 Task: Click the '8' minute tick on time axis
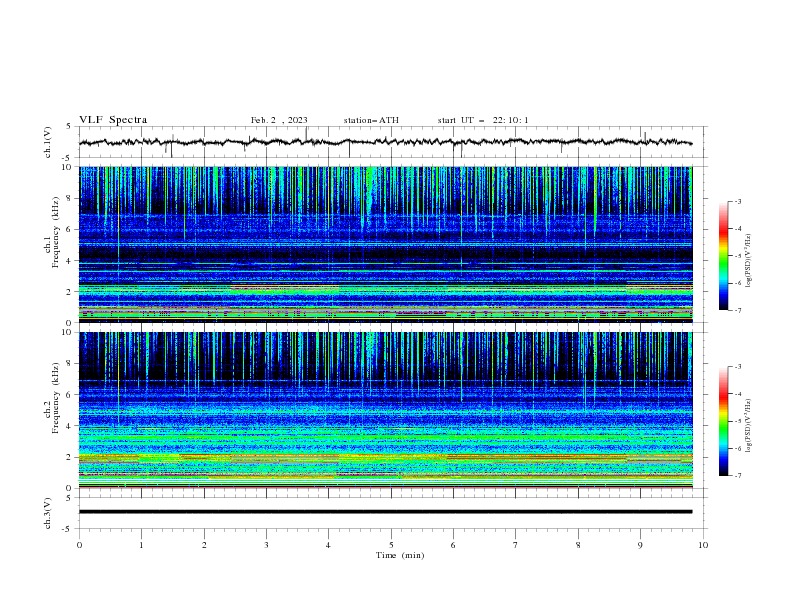tap(578, 545)
